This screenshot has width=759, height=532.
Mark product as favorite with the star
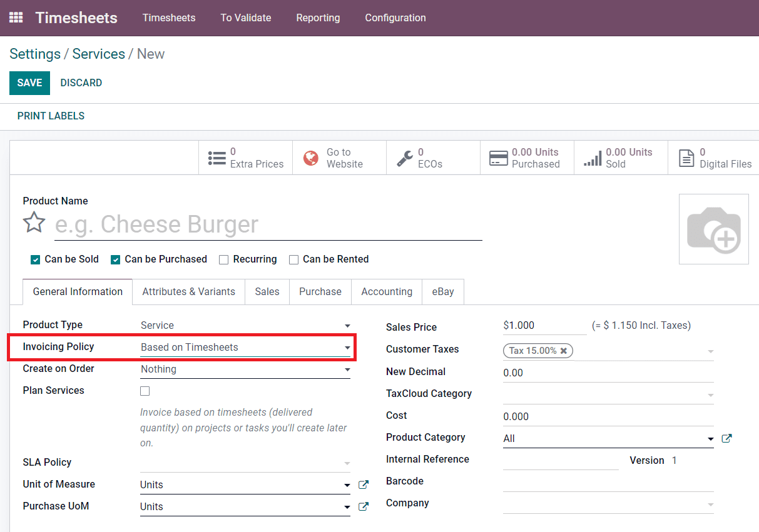tap(34, 222)
